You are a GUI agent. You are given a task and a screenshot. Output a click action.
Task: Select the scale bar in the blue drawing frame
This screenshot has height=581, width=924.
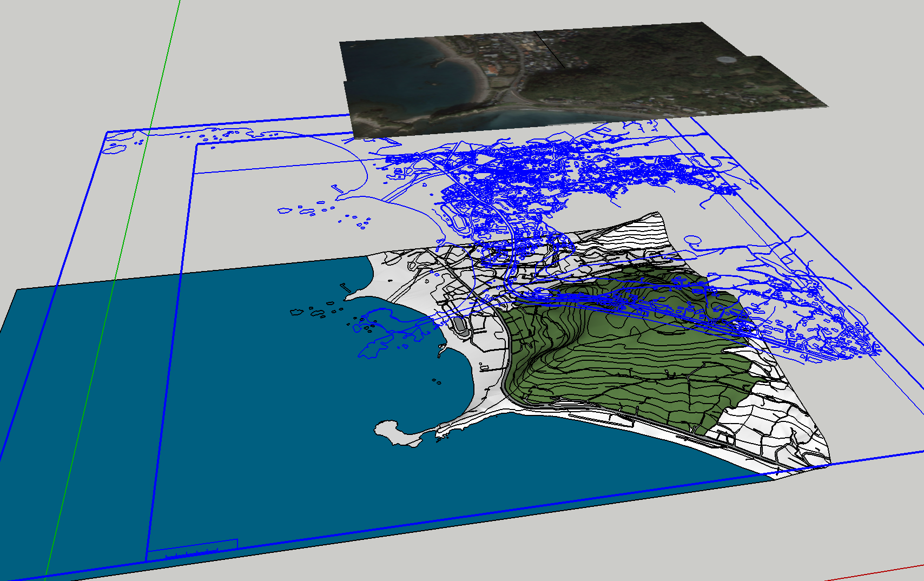192,549
